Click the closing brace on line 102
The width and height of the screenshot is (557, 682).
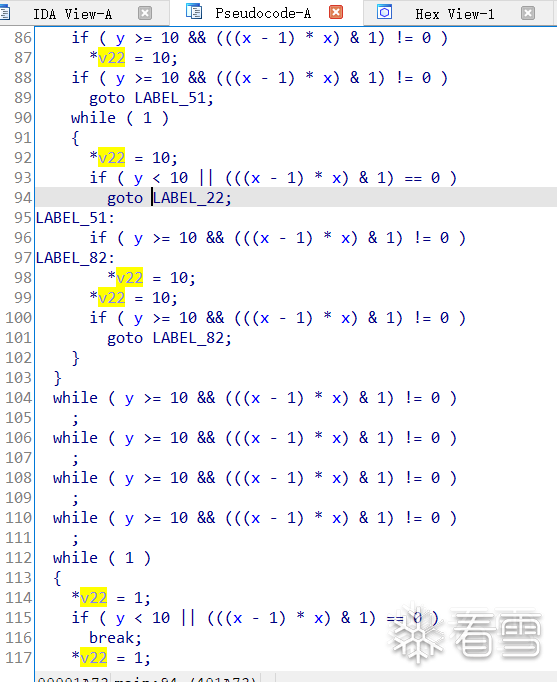[x=76, y=358]
